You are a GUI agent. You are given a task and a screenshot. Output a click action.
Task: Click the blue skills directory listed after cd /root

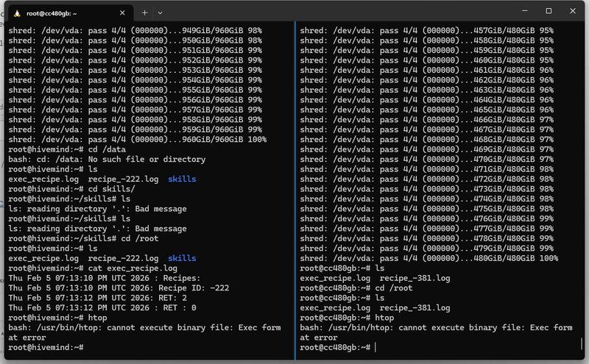pos(182,258)
